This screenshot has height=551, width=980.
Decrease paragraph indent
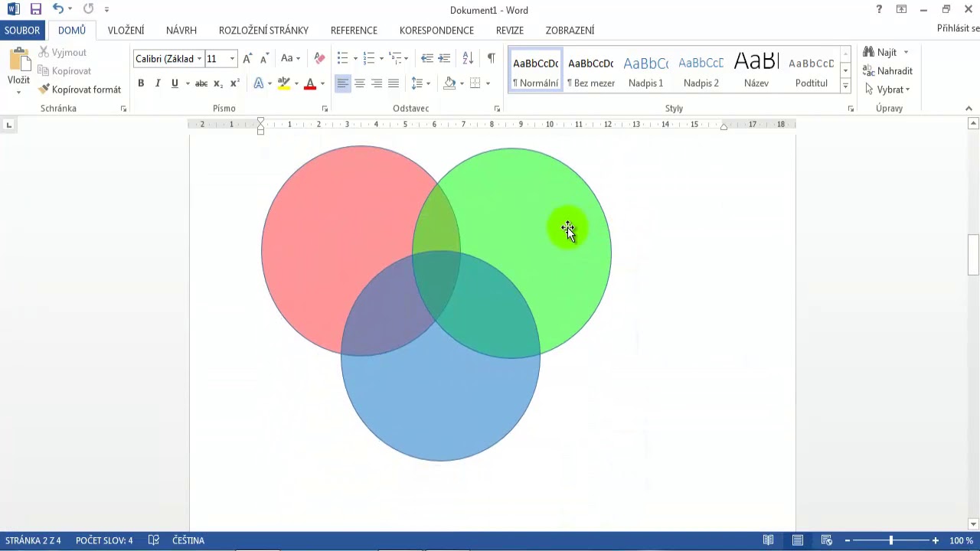[x=427, y=58]
